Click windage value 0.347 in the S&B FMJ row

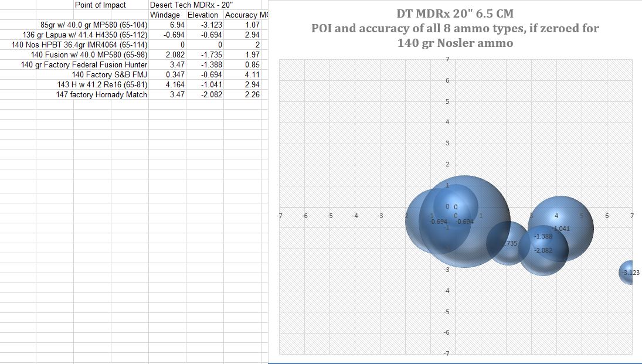175,74
